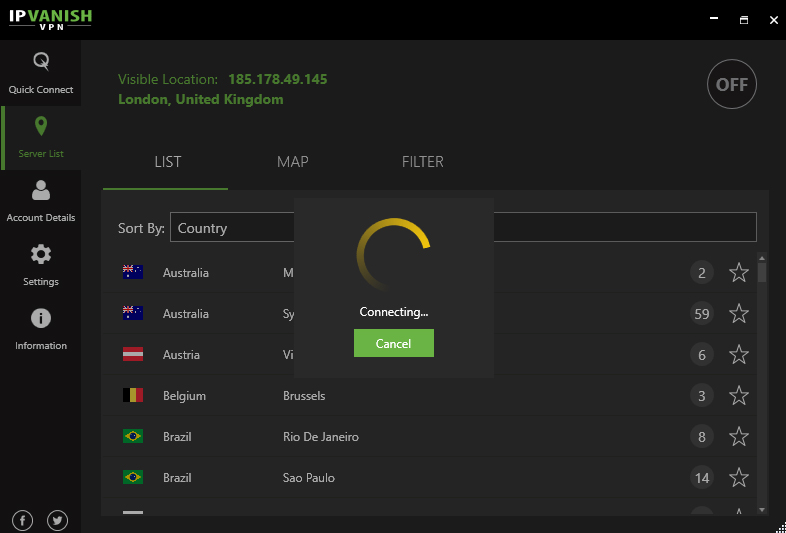The height and width of the screenshot is (533, 786).
Task: Toggle the OFF connection button
Action: 732,84
